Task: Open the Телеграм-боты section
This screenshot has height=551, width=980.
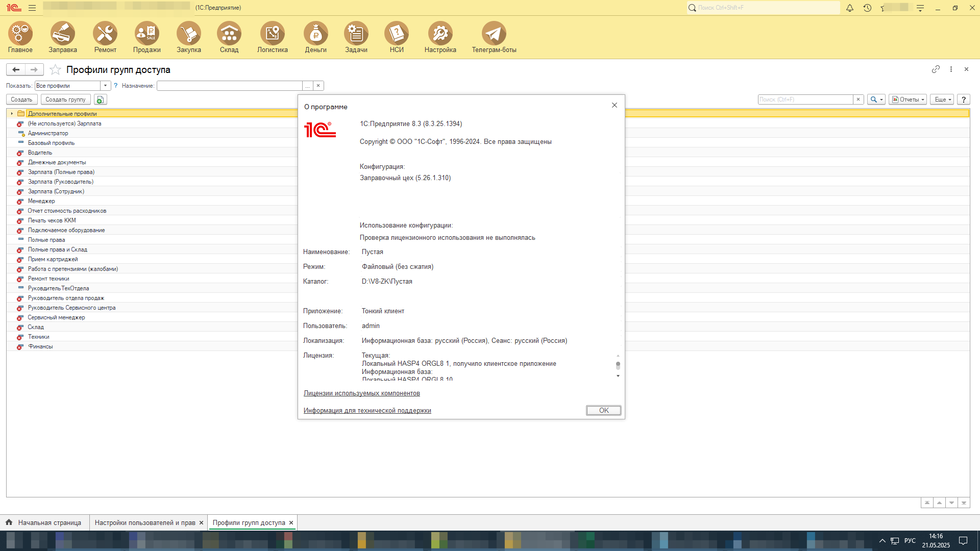Action: click(x=494, y=38)
